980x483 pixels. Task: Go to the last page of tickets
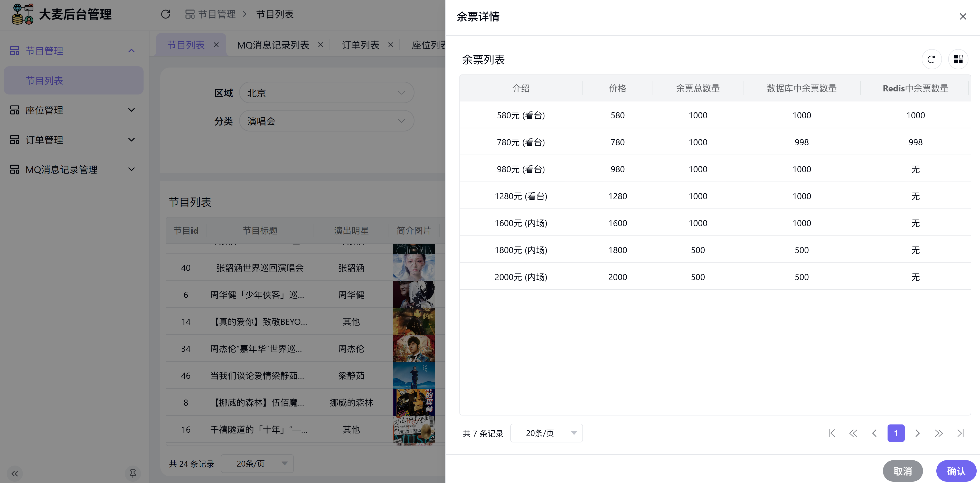(x=960, y=433)
